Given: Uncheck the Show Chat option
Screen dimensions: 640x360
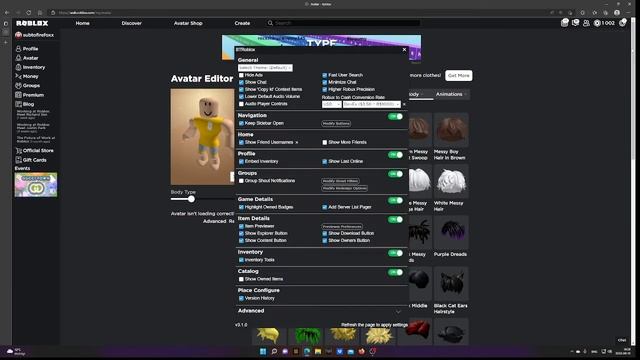Looking at the screenshot, I should 241,82.
